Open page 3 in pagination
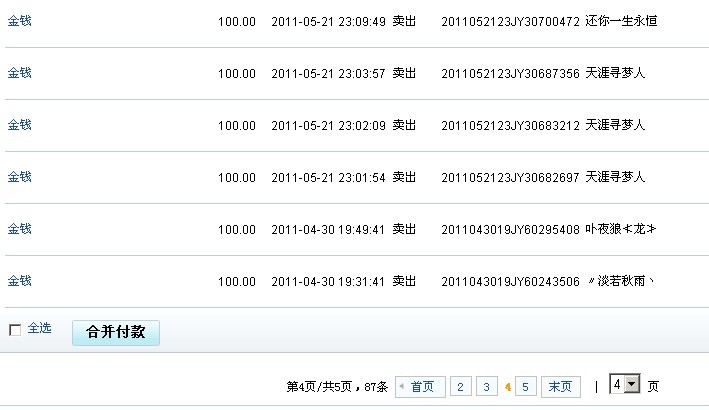The image size is (709, 410). (x=485, y=387)
